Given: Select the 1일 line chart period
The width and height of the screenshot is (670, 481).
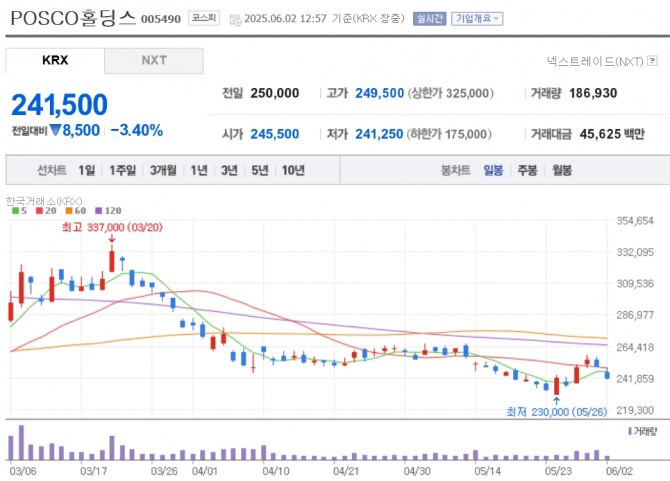Looking at the screenshot, I should 87,170.
